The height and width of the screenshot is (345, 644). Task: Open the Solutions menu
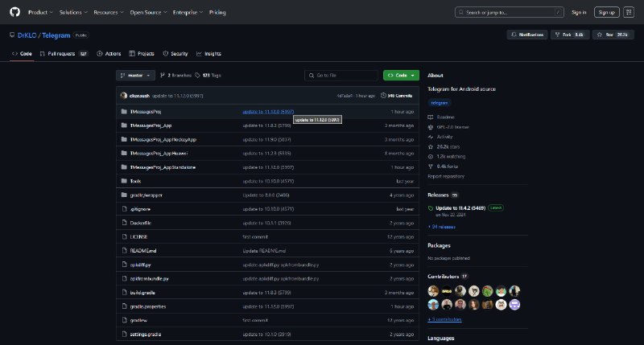pyautogui.click(x=73, y=12)
